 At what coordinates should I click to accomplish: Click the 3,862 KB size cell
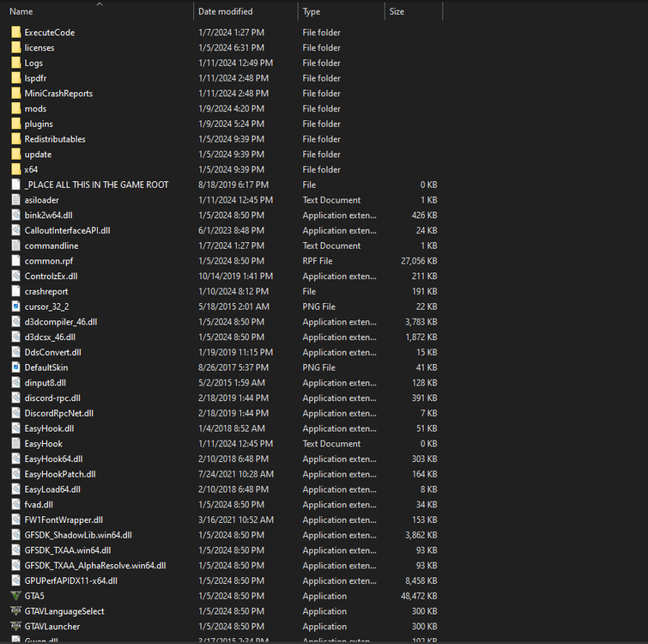click(421, 535)
